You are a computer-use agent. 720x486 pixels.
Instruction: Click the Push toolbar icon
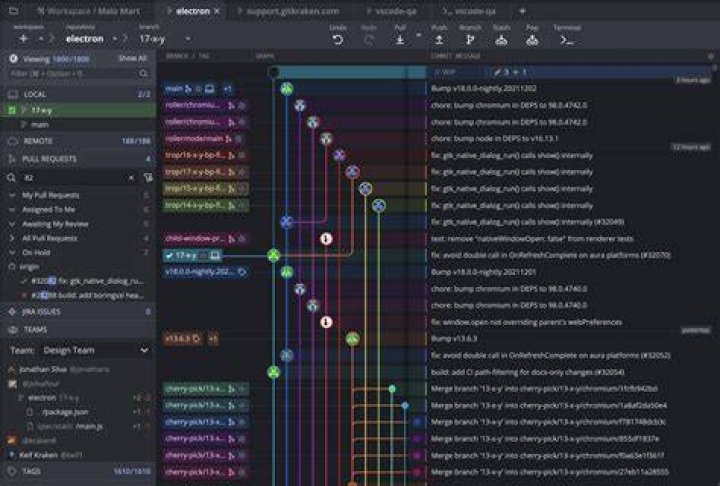(x=439, y=40)
